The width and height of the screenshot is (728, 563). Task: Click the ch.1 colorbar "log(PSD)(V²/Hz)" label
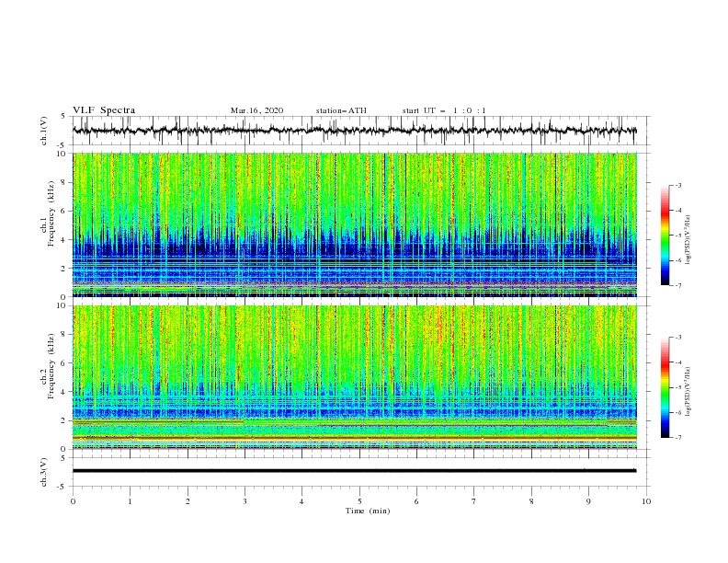(x=688, y=240)
